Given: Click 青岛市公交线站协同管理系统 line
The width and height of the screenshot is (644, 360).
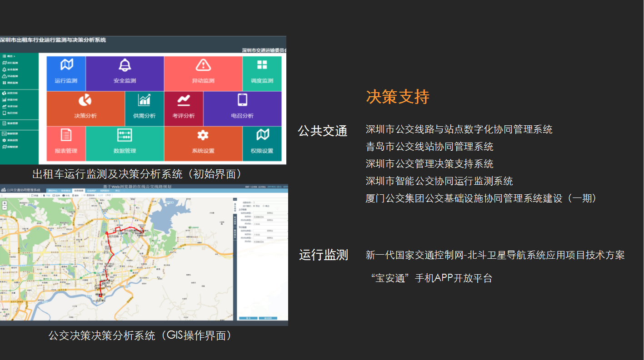Looking at the screenshot, I should pyautogui.click(x=429, y=147).
